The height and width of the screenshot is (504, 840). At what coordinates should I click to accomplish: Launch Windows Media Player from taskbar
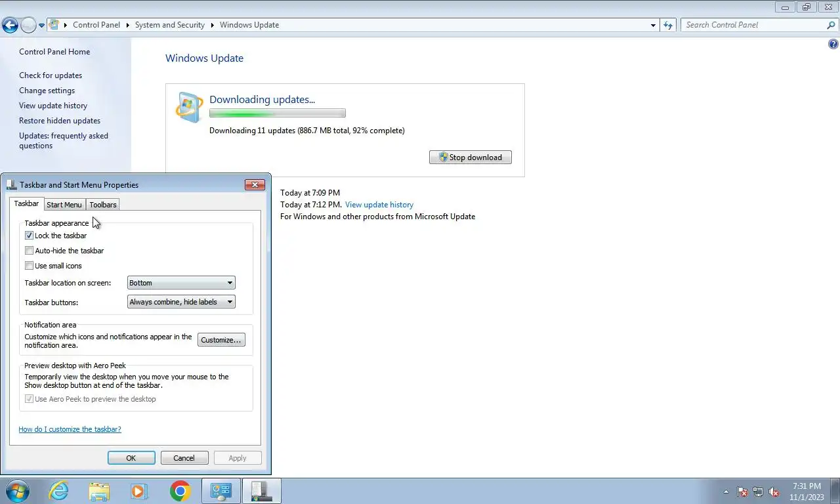pos(140,491)
